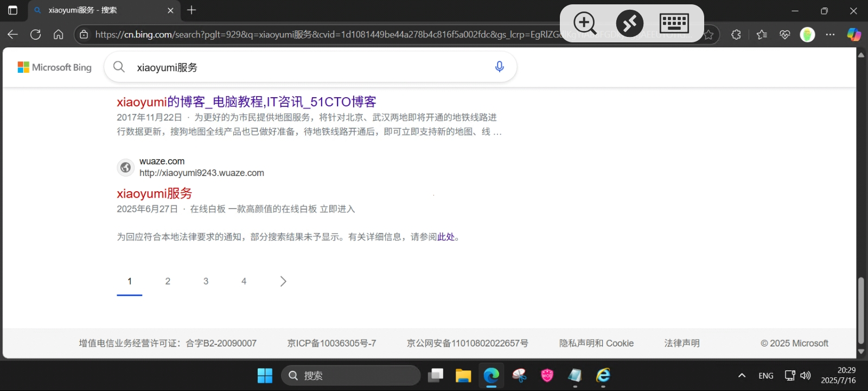Click the page scrollbar up arrow
This screenshot has height=391, width=868.
861,55
